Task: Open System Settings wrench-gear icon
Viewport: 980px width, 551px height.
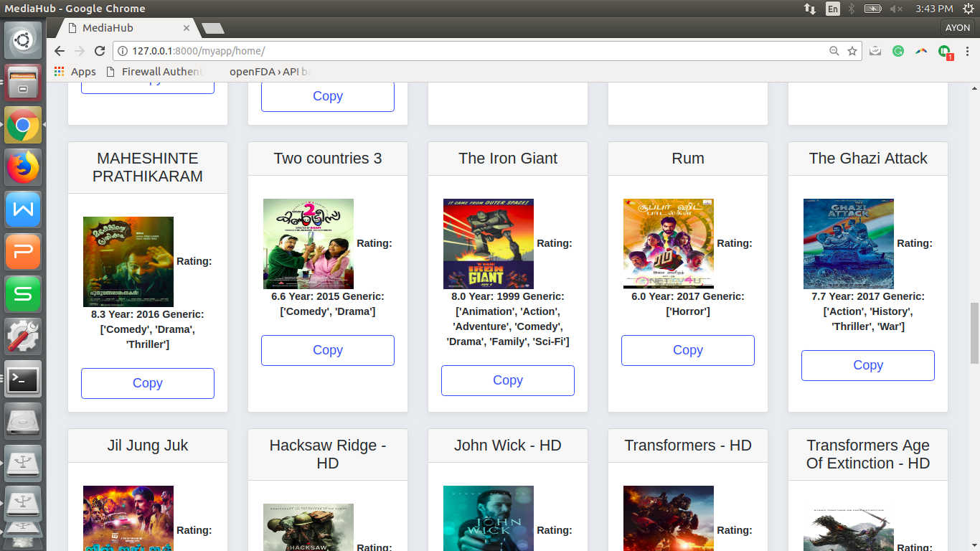Action: tap(23, 336)
